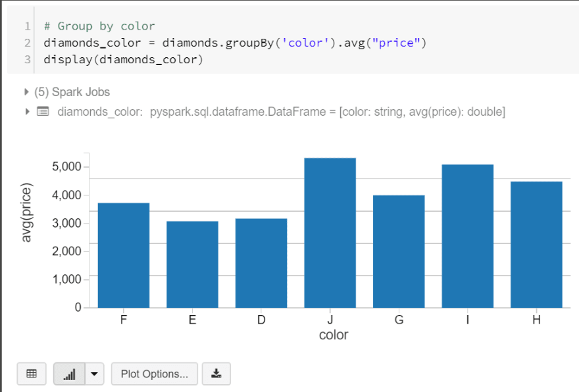The image size is (579, 392).
Task: Click the (5) Spark Jobs text
Action: 72,92
